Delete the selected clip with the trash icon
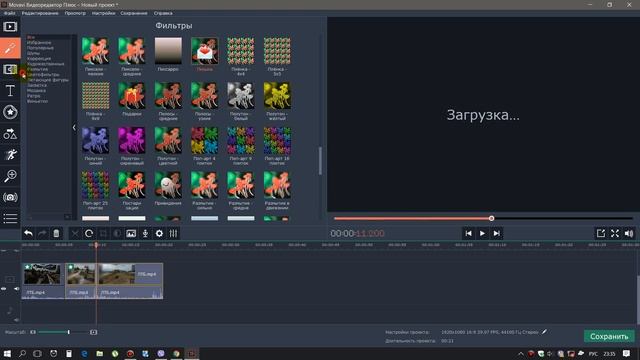The width and height of the screenshot is (640, 360). pyautogui.click(x=56, y=233)
